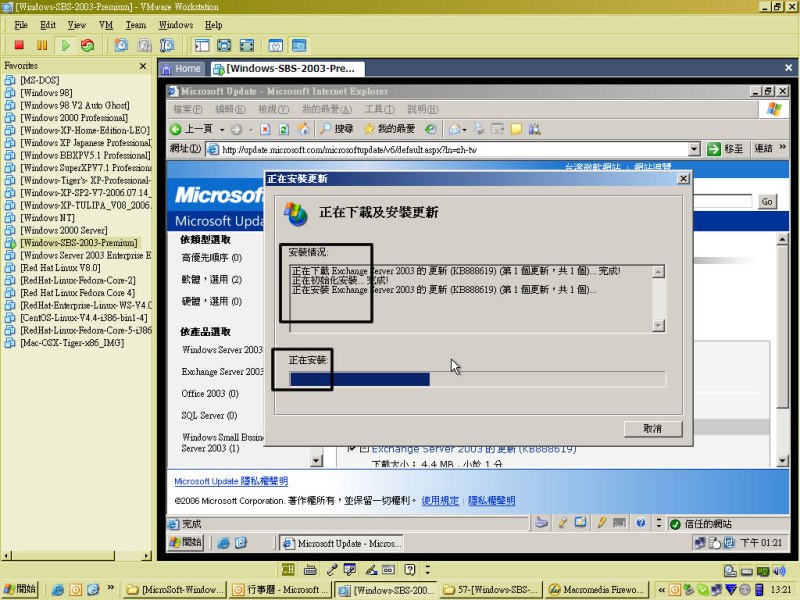Screen dimensions: 800x600
Task: Expand the IE links chevron
Action: pos(783,147)
